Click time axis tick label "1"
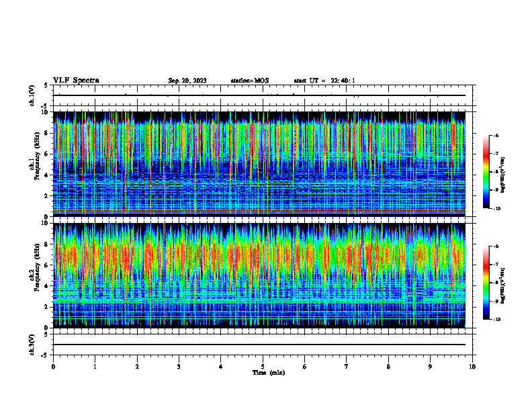The width and height of the screenshot is (532, 411). (95, 367)
